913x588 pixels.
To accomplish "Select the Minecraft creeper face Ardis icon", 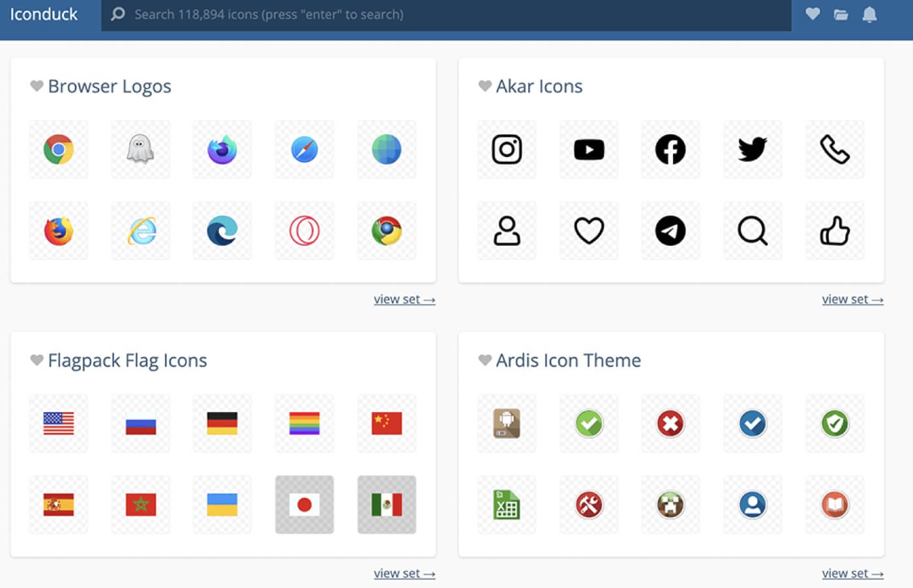I will pyautogui.click(x=670, y=505).
